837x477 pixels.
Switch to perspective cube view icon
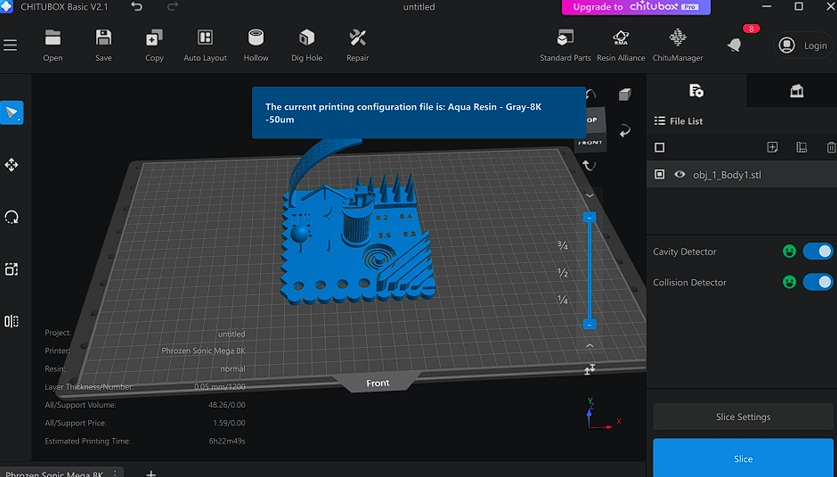click(x=625, y=95)
